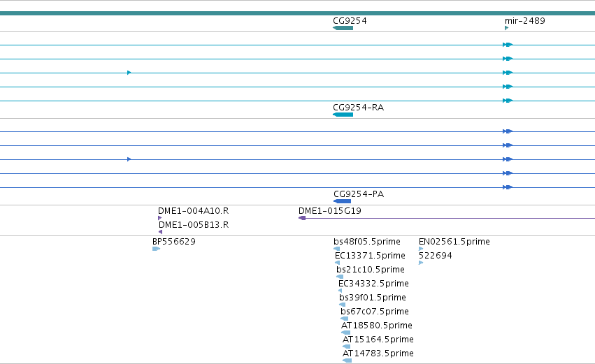Click the mir-2489 gene arrow
The width and height of the screenshot is (595, 364).
click(x=507, y=28)
